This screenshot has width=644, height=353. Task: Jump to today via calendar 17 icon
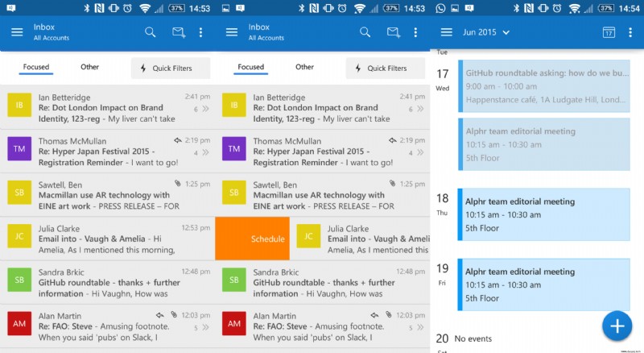coord(609,32)
